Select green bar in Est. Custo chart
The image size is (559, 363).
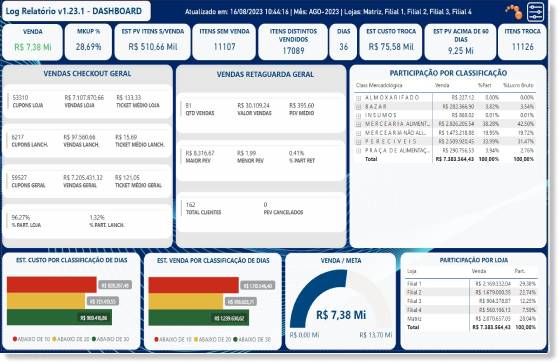coord(59,317)
